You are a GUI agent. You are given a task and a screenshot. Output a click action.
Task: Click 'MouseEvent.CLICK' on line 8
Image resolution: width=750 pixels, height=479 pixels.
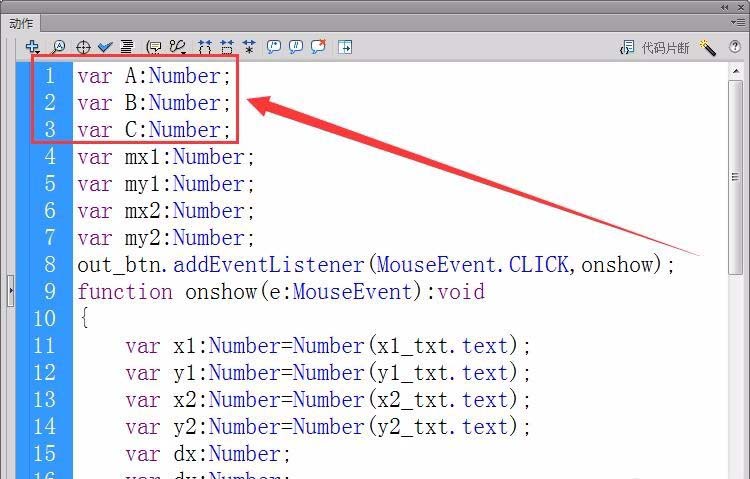[473, 265]
